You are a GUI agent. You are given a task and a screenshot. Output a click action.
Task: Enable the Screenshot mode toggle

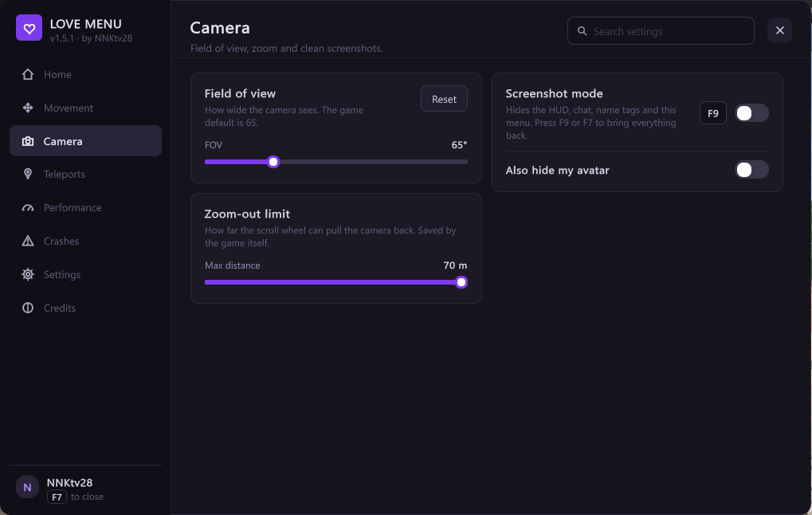pos(751,113)
